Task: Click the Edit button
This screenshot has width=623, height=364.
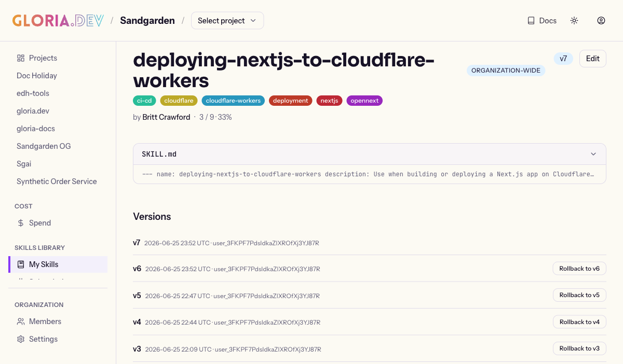Action: click(593, 59)
